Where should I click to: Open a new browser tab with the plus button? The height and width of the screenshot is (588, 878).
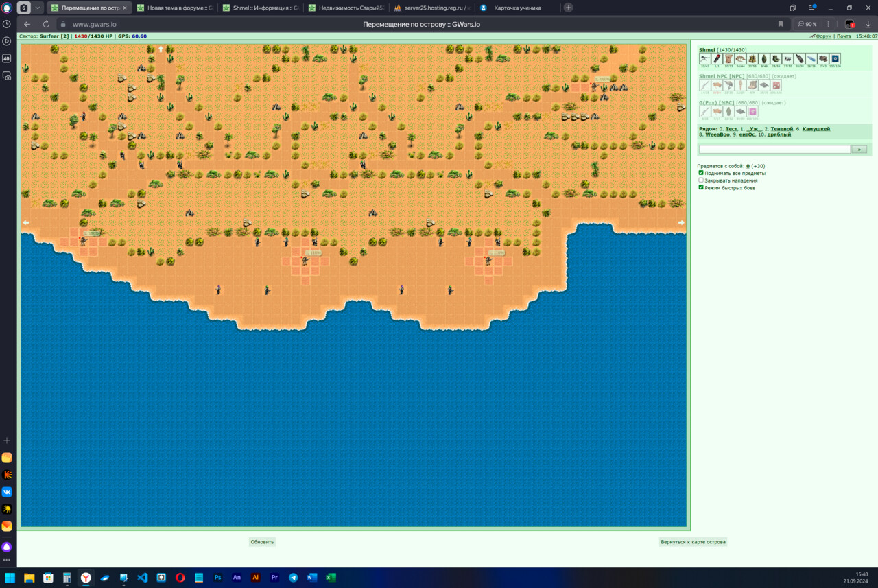tap(568, 8)
